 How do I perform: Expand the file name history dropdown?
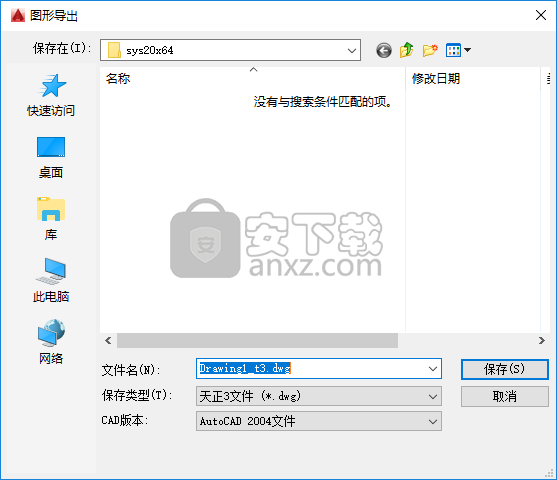(433, 369)
